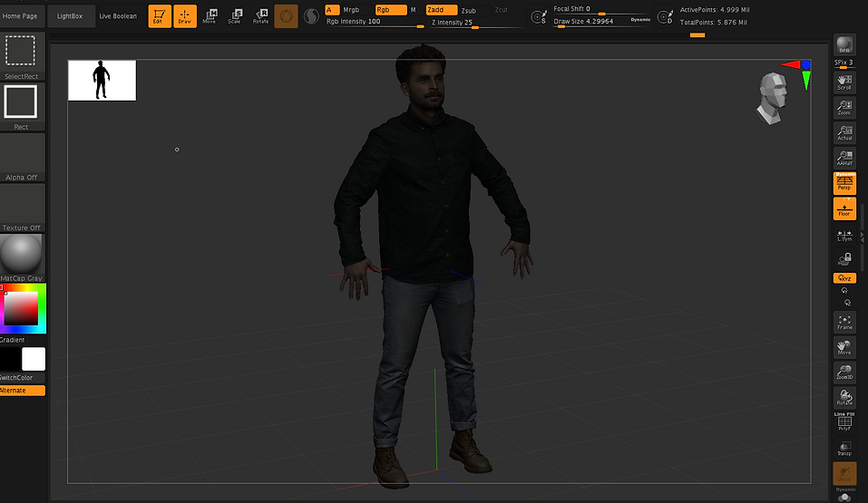868x503 pixels.
Task: Open the Texture Off selector
Action: [x=22, y=208]
